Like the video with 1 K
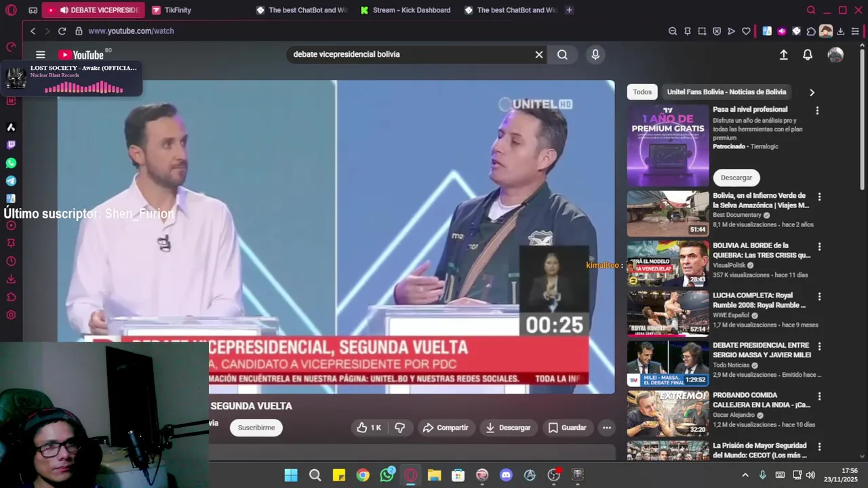The image size is (868, 488). 370,428
